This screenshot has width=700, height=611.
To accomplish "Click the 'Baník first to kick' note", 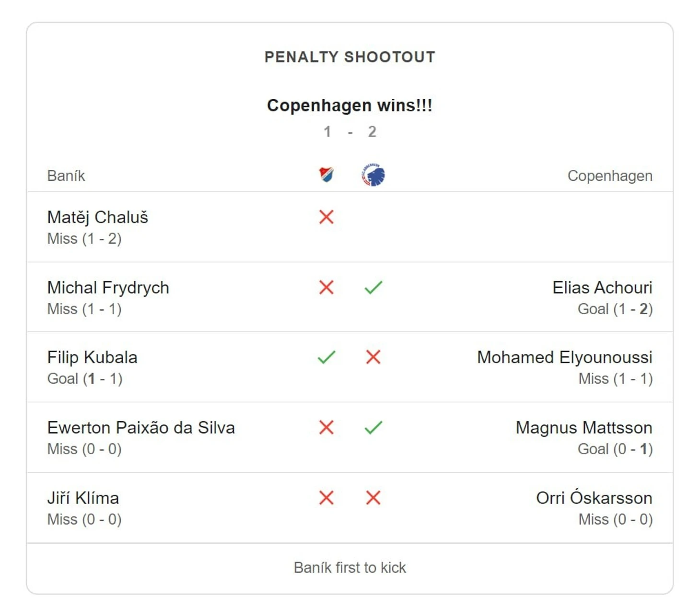I will click(350, 567).
